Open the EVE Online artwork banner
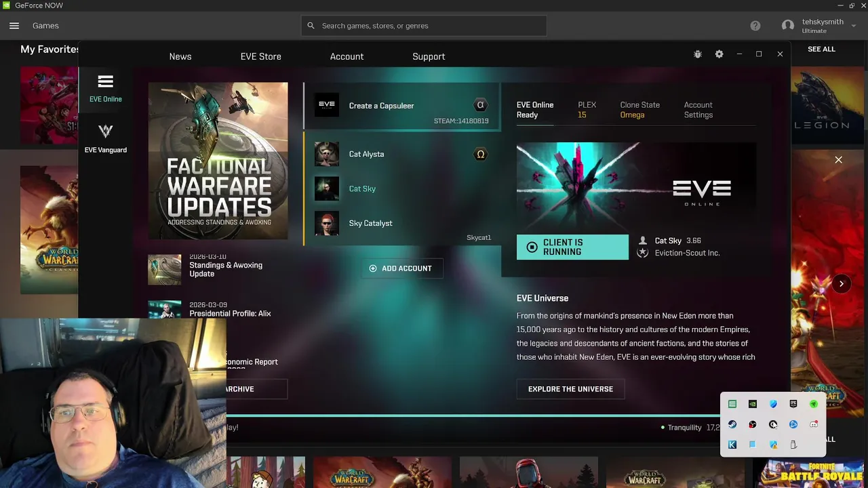The width and height of the screenshot is (868, 488). tap(636, 185)
